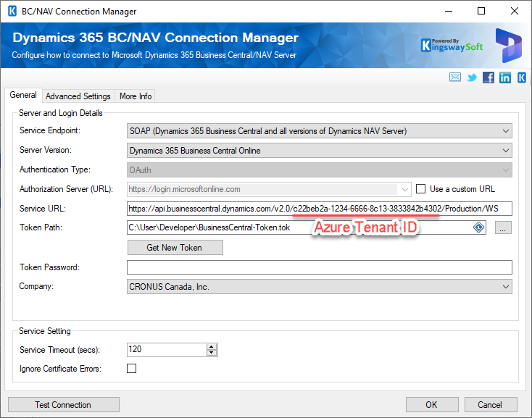Image resolution: width=532 pixels, height=418 pixels.
Task: Decrease Service Timeout with the down arrow
Action: (x=212, y=353)
